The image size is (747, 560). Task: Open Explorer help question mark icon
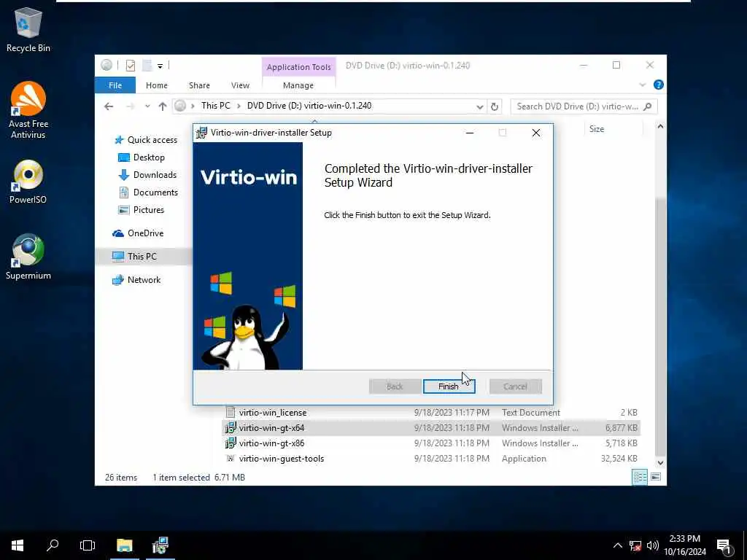pos(659,85)
